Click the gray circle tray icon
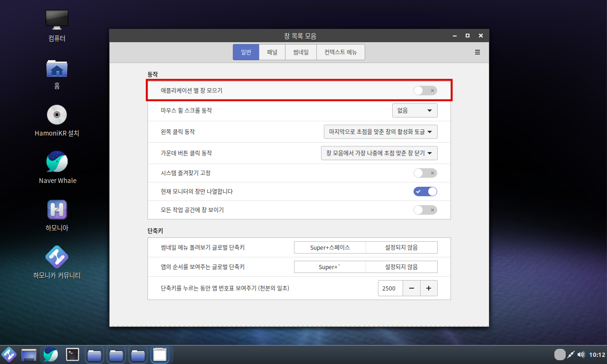This screenshot has height=364, width=607. (x=560, y=355)
